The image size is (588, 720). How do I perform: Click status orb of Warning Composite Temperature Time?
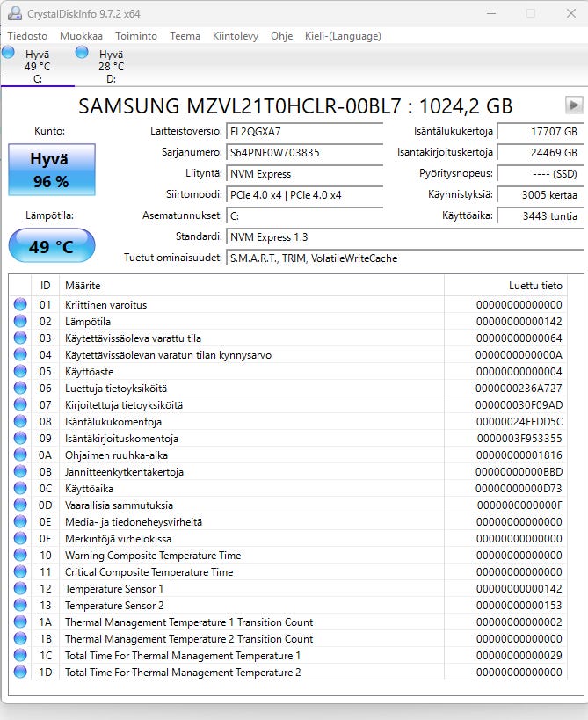pyautogui.click(x=20, y=555)
